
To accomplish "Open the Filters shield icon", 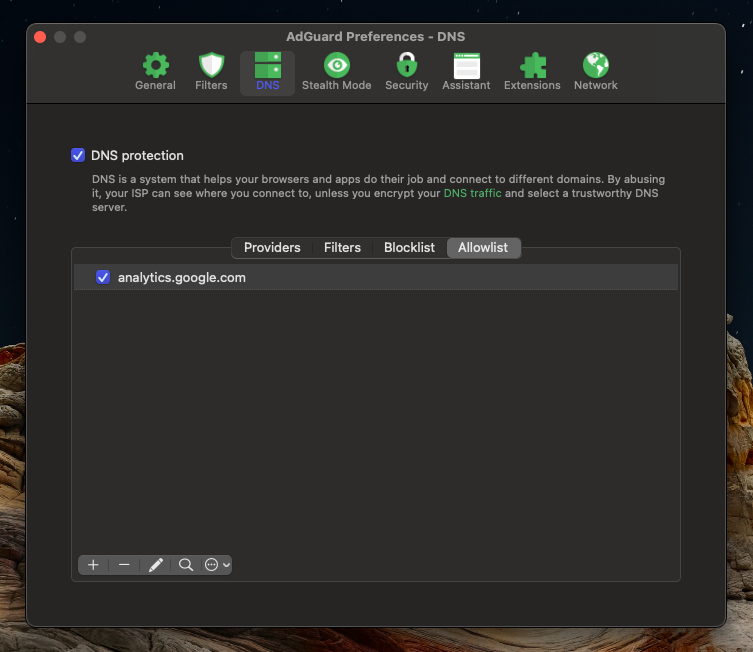I will [x=211, y=66].
